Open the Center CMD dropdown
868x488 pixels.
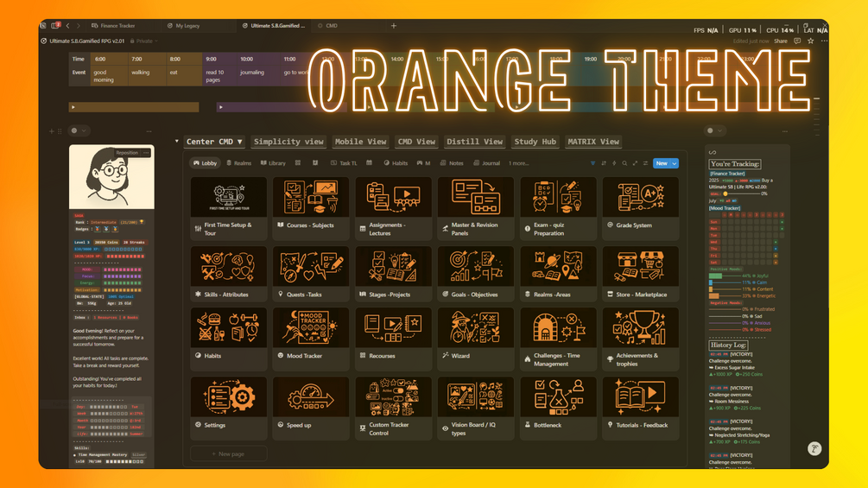pos(214,142)
